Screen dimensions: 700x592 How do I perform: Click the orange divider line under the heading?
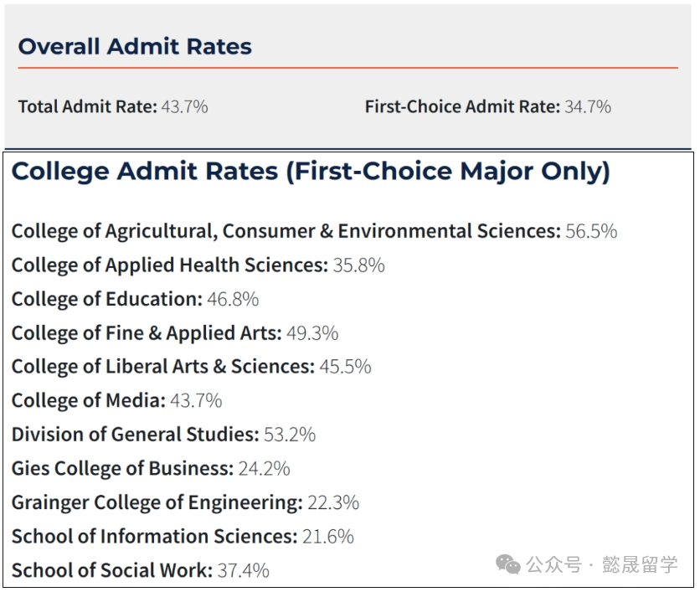coord(347,68)
